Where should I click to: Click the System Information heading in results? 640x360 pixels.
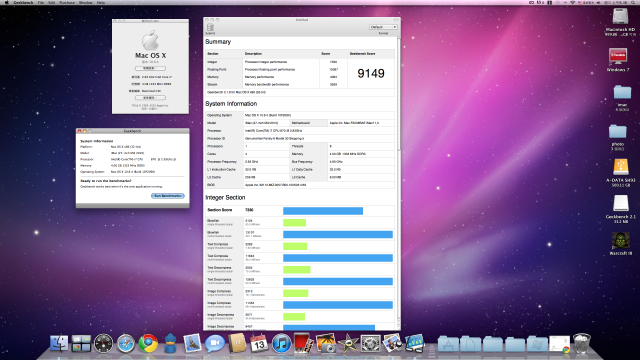pyautogui.click(x=231, y=104)
